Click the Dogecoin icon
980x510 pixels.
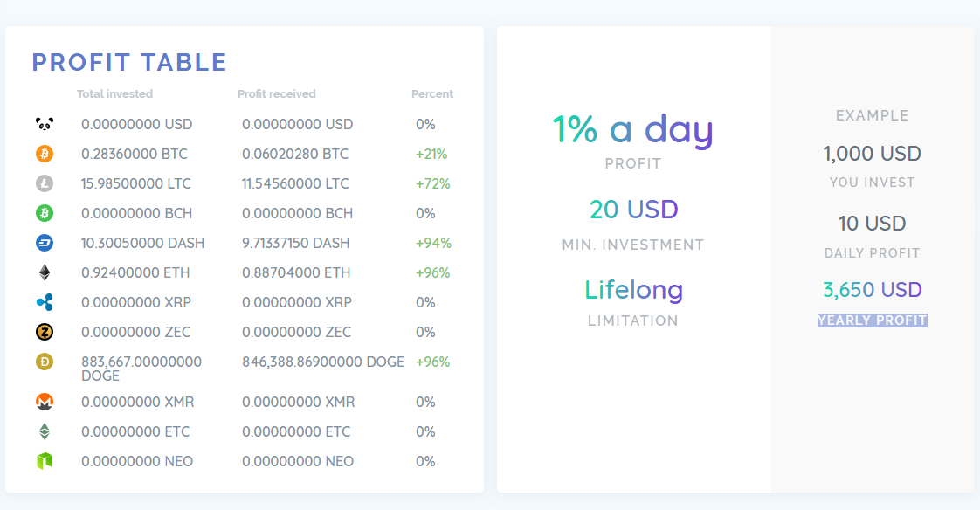click(x=45, y=362)
